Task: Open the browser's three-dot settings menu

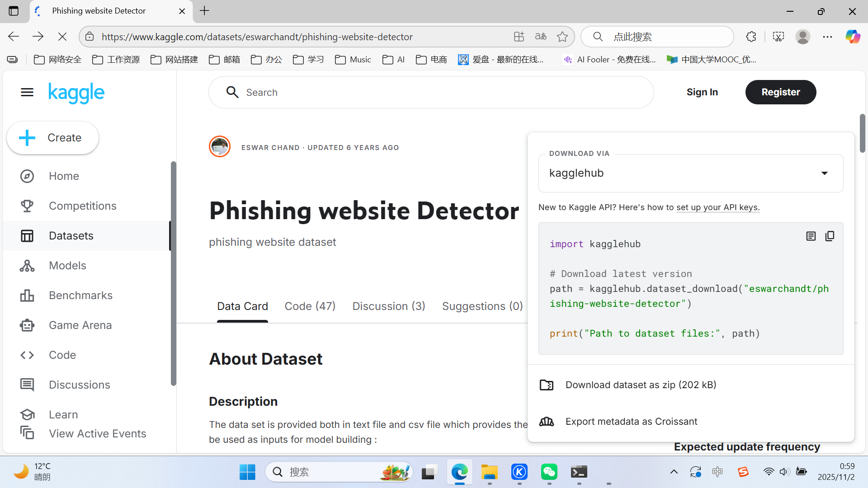Action: (827, 37)
